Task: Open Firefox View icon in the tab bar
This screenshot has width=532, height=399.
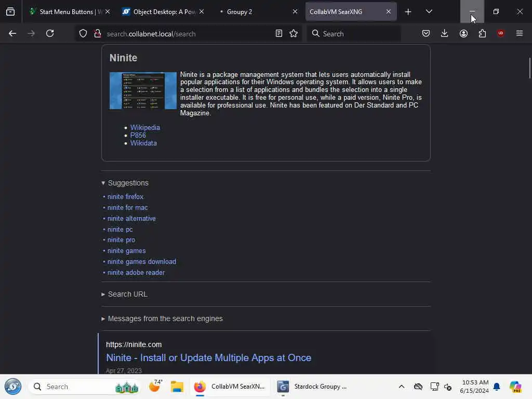Action: point(10,12)
